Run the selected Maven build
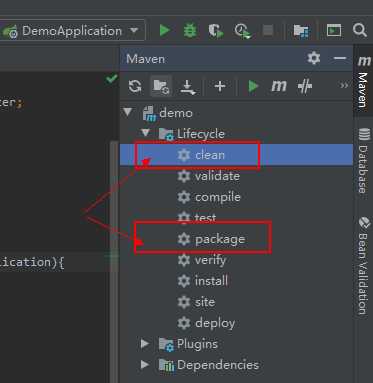 pyautogui.click(x=253, y=87)
